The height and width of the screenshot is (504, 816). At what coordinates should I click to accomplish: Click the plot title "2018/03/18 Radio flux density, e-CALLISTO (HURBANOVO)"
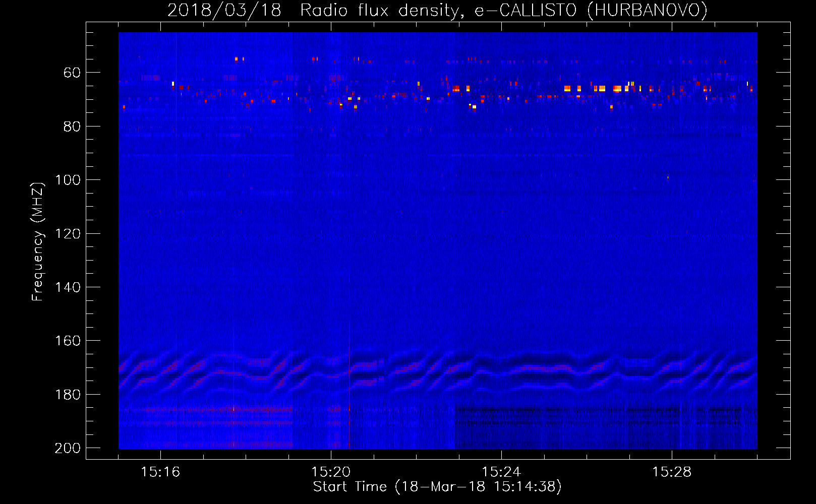[x=437, y=10]
